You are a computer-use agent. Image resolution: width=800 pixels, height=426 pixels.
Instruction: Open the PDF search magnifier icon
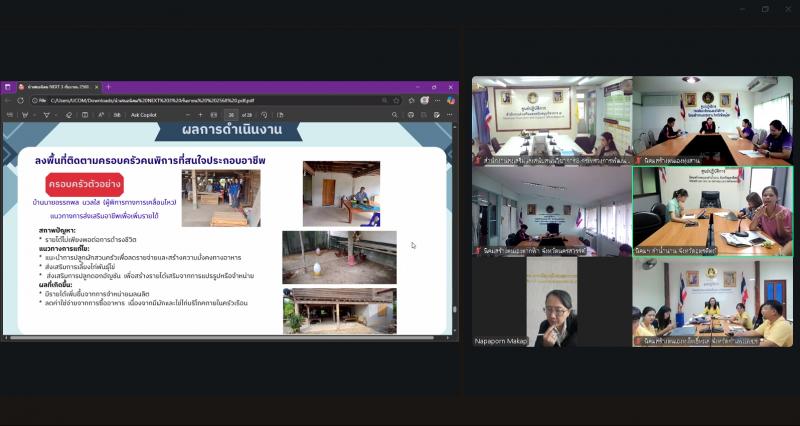tap(394, 115)
